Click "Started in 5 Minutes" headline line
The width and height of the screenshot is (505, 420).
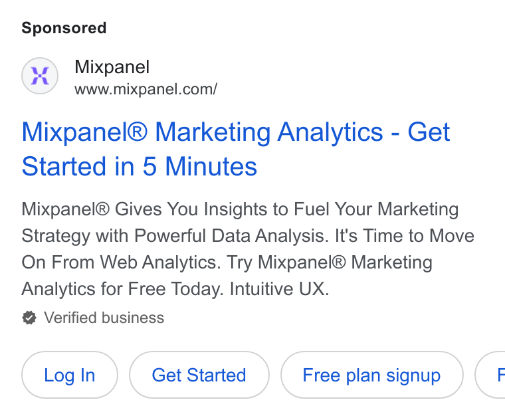click(140, 167)
